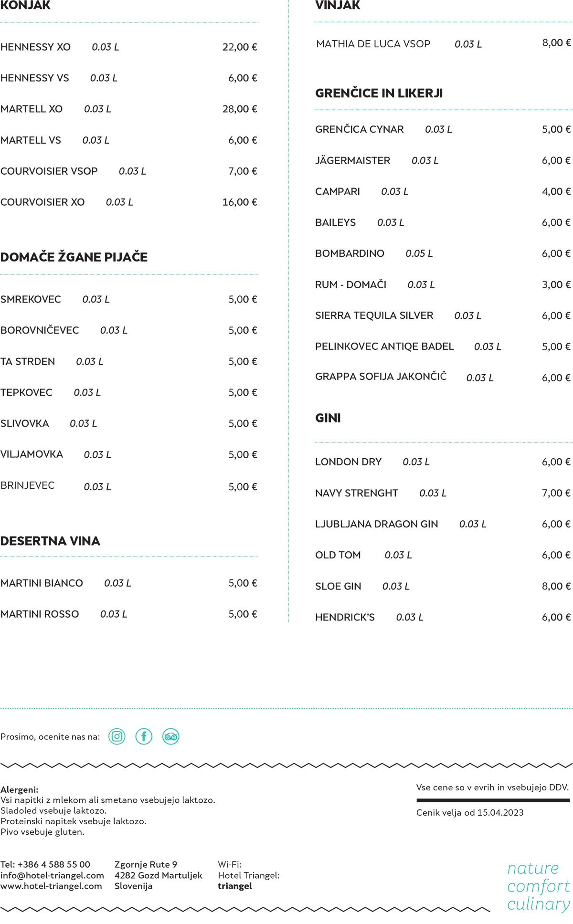The width and height of the screenshot is (573, 924).
Task: Click the Bombardino item name
Action: [350, 253]
